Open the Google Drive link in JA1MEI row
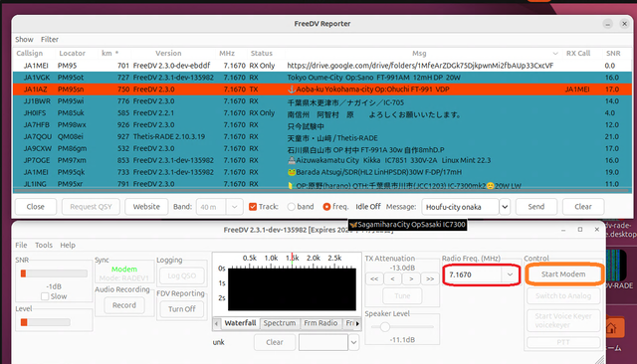Image resolution: width=637 pixels, height=364 pixels. click(x=420, y=66)
